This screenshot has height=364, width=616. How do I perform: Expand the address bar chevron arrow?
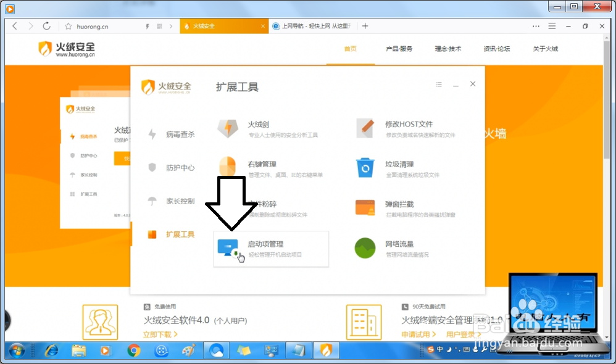click(x=171, y=27)
